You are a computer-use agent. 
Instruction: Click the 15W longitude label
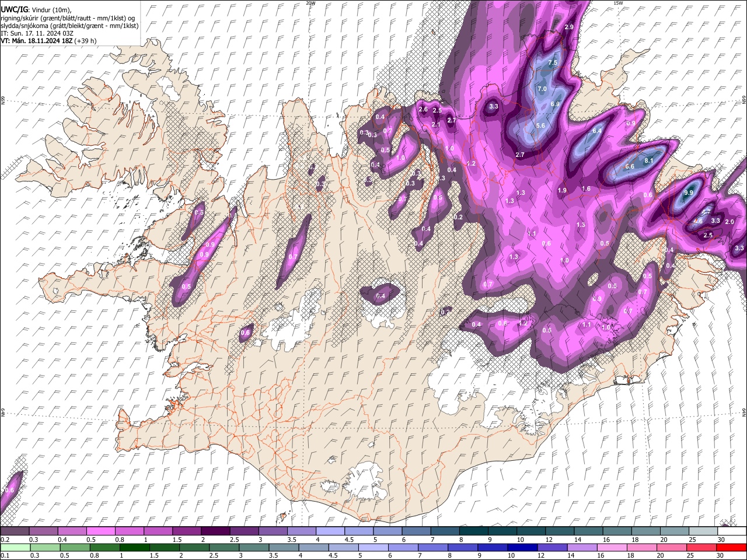(x=618, y=3)
